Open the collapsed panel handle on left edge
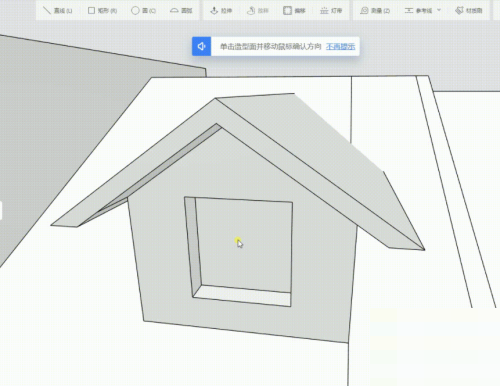The width and height of the screenshot is (500, 386). point(1,210)
